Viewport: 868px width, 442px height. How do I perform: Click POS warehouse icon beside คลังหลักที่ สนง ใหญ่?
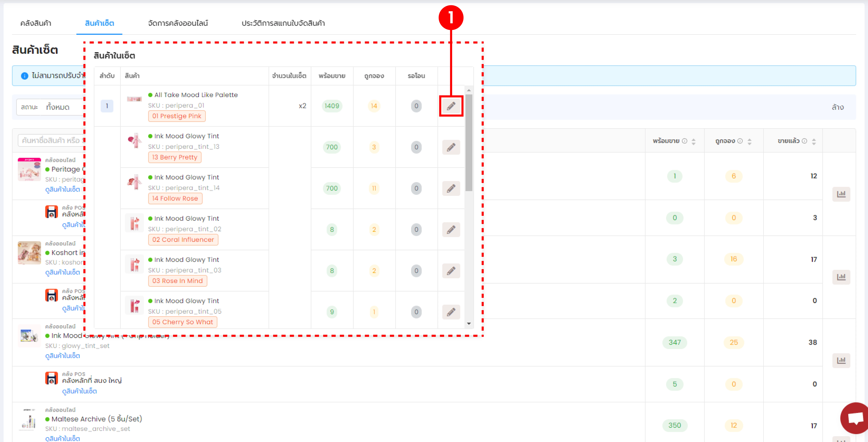tap(52, 378)
